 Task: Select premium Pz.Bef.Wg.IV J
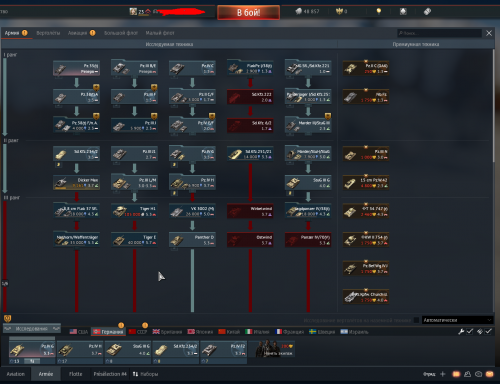coord(366,269)
